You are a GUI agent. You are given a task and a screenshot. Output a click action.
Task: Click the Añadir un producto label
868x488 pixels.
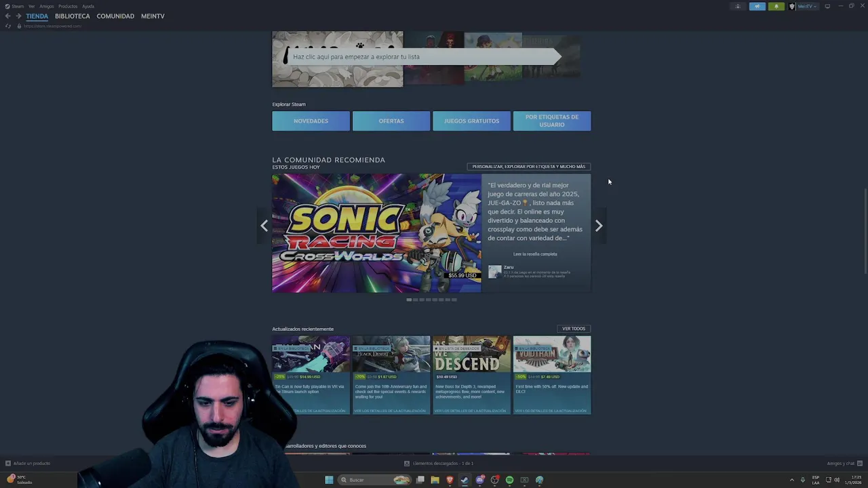click(x=32, y=464)
